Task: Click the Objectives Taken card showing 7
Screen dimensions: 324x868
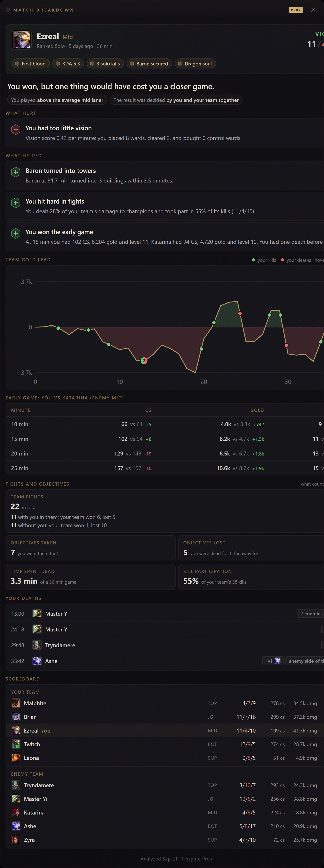Action: tap(91, 548)
